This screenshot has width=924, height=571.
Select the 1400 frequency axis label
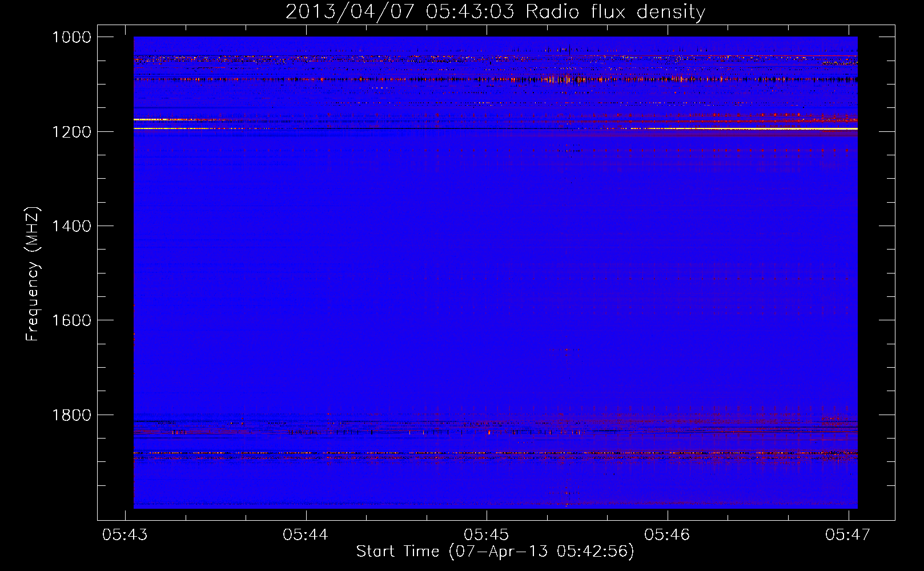[x=71, y=226]
